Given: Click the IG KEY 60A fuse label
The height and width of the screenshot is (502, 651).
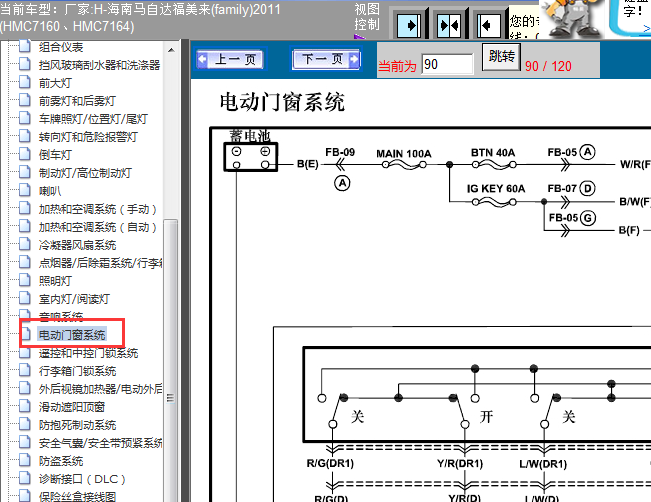Looking at the screenshot, I should click(496, 189).
